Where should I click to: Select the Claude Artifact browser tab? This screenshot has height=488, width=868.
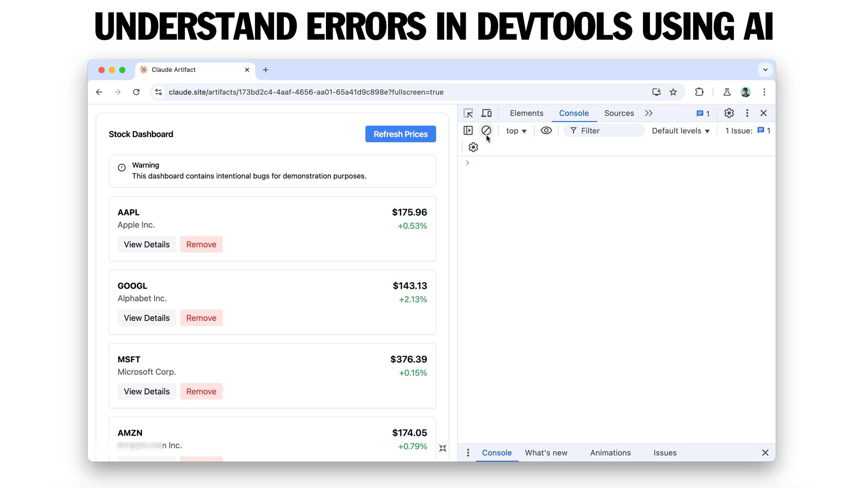194,70
